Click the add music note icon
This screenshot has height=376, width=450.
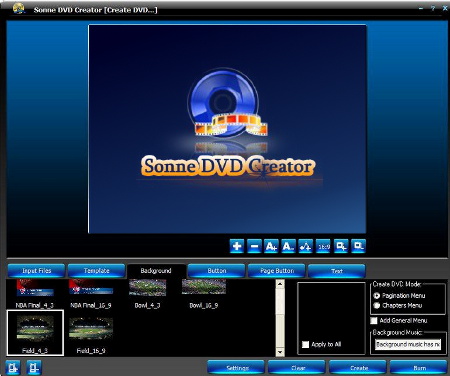pyautogui.click(x=306, y=246)
